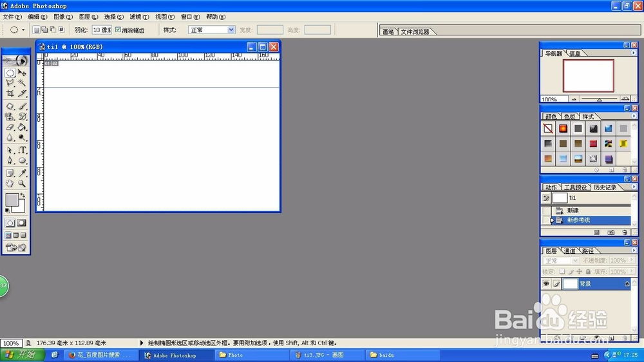Open opacity 100% slider arrow in Layers

tap(632, 260)
